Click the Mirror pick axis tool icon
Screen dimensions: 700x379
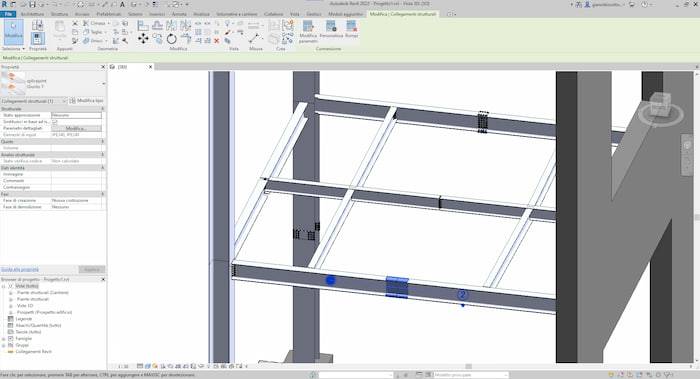coord(172,25)
